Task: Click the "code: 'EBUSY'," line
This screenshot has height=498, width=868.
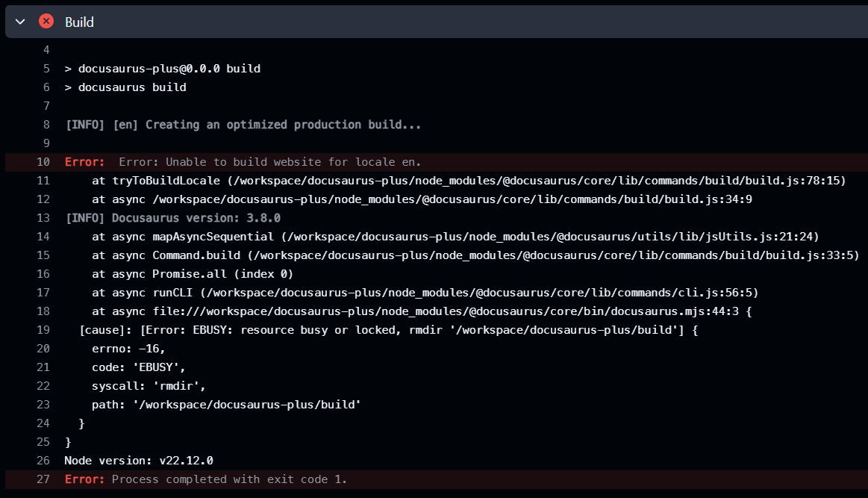Action: 138,367
